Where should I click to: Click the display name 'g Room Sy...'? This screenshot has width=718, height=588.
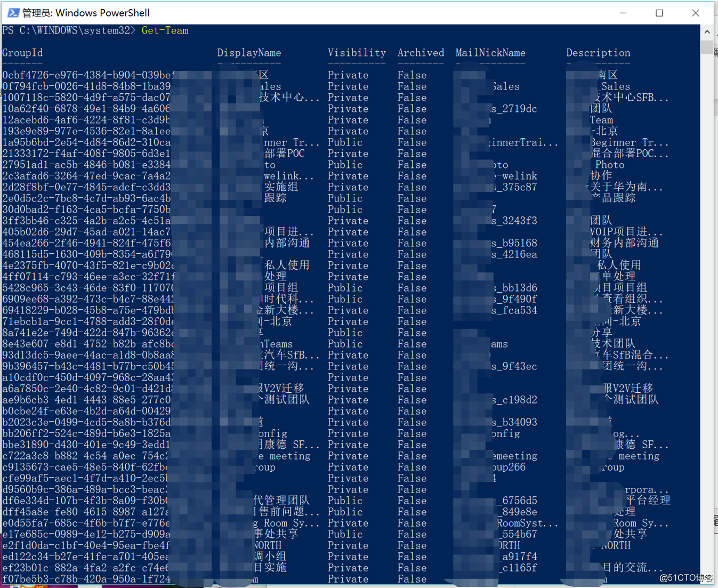pos(287,523)
